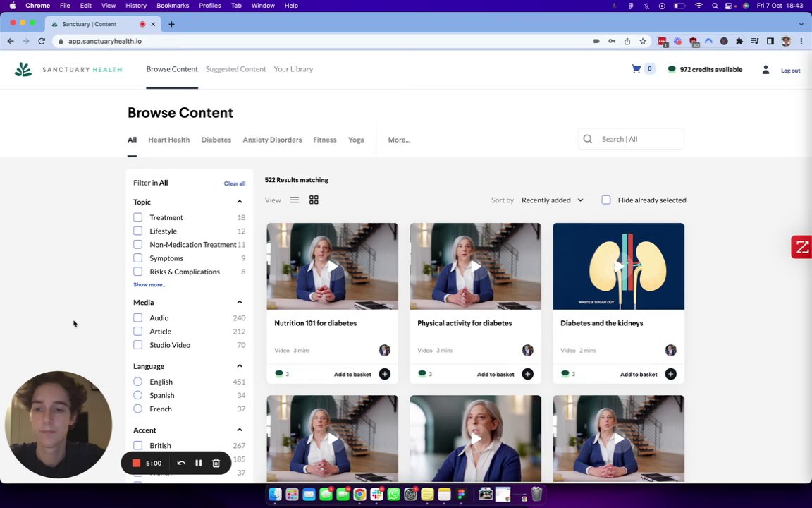Viewport: 812px width, 508px height.
Task: Delete the recording with trash icon
Action: point(216,463)
